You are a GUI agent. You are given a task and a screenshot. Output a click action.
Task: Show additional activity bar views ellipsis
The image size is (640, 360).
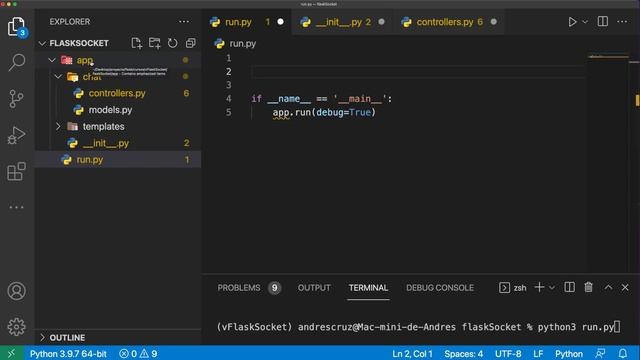click(x=16, y=207)
